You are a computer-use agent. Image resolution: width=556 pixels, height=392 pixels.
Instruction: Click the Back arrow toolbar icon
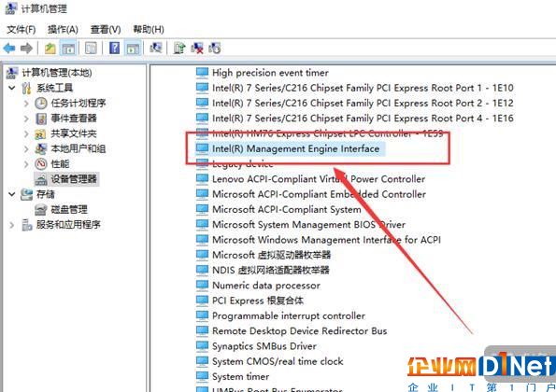tap(8, 48)
